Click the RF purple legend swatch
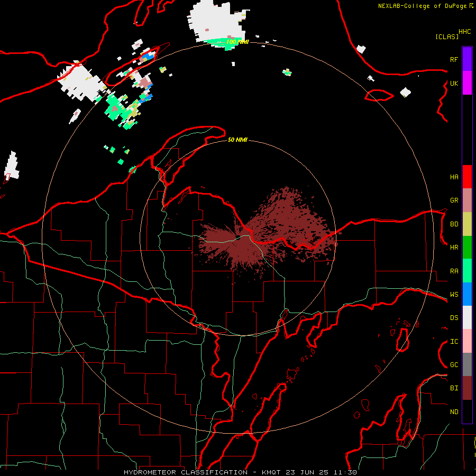The width and height of the screenshot is (476, 476). click(x=467, y=59)
